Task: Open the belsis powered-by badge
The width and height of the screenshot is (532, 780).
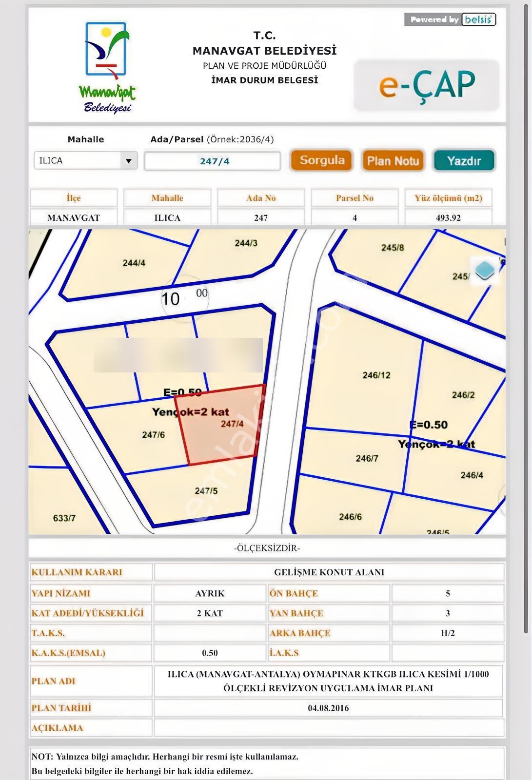Action: 450,19
